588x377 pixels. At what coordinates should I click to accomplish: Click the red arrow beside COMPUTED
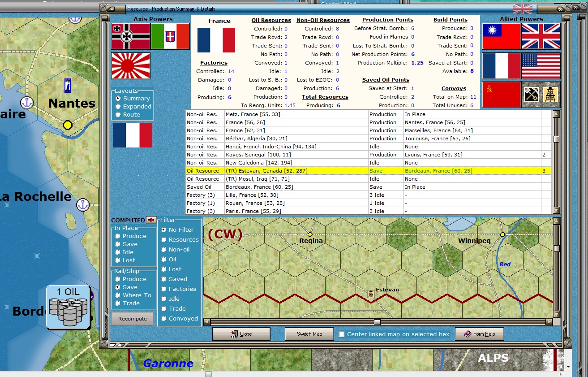point(151,220)
